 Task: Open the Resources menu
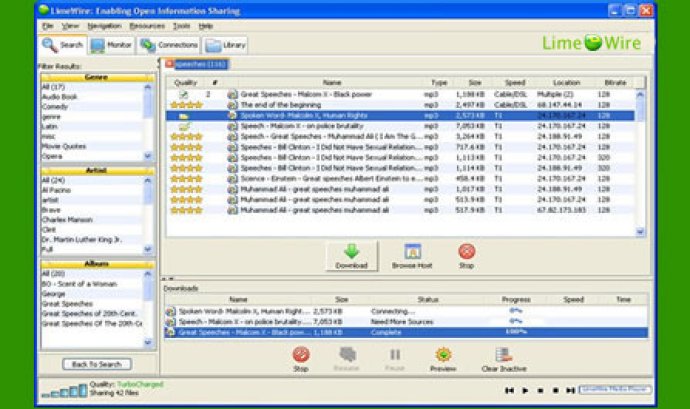147,26
